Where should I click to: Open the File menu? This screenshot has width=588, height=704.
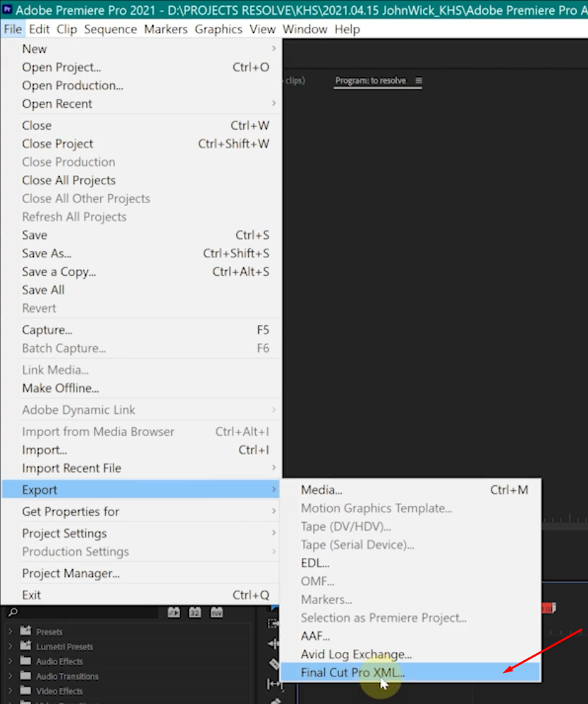click(x=13, y=29)
